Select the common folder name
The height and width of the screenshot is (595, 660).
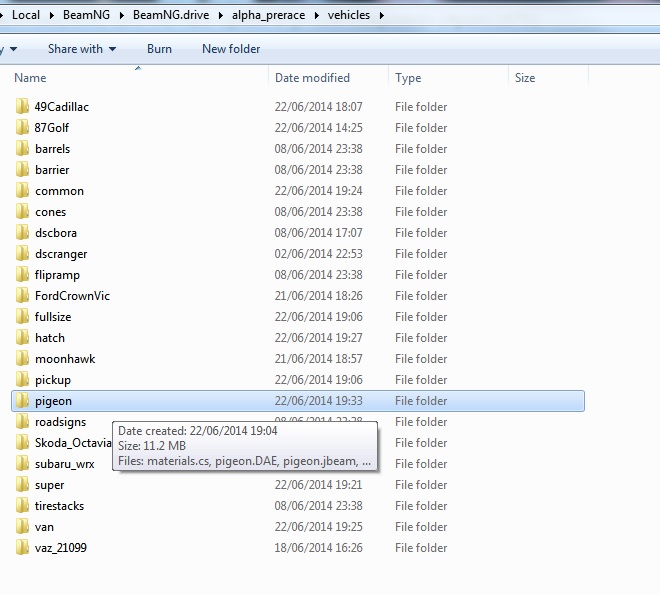[59, 191]
